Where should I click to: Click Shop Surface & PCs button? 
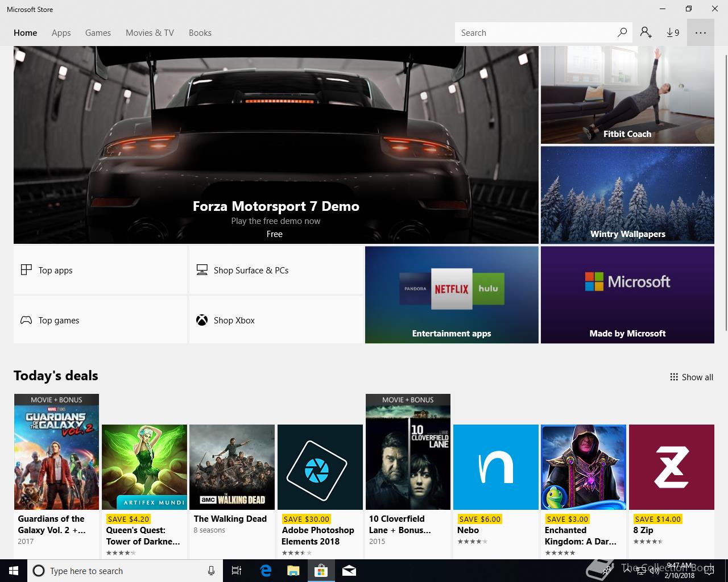tap(276, 270)
